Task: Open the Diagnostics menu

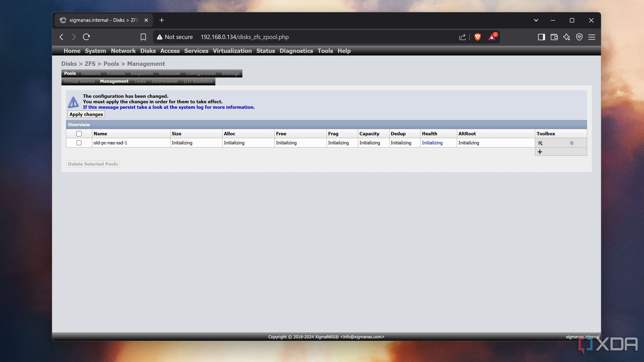Action: [x=296, y=51]
